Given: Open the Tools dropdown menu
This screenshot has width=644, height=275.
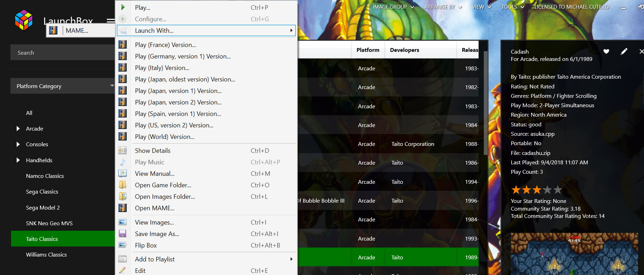Looking at the screenshot, I should point(513,7).
